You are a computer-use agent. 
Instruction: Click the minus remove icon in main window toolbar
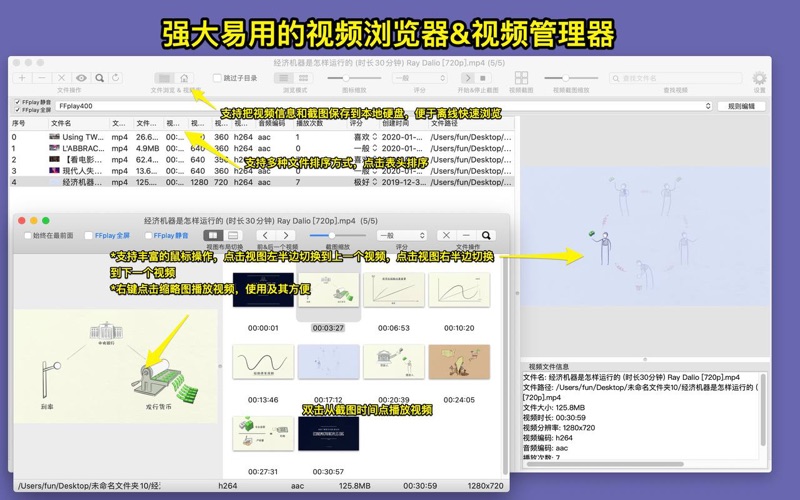tap(42, 78)
